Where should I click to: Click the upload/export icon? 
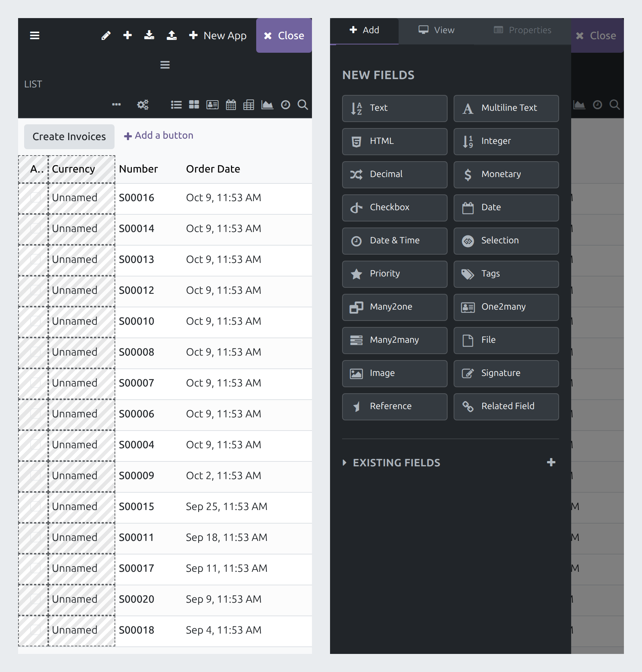(x=172, y=35)
